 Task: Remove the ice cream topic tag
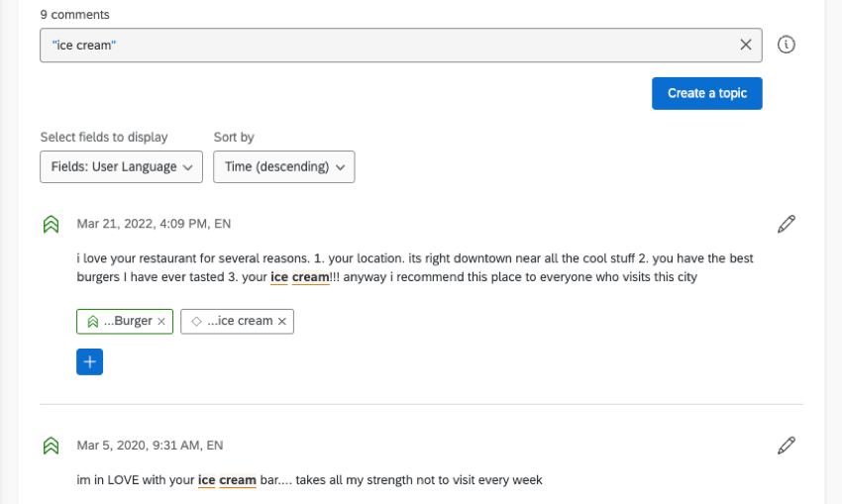tap(282, 321)
